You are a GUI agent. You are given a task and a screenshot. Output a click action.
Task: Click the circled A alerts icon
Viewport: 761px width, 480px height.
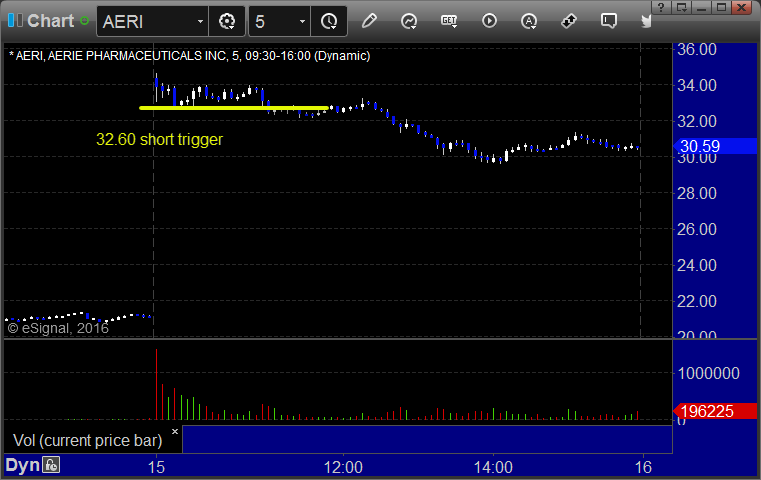(x=529, y=21)
